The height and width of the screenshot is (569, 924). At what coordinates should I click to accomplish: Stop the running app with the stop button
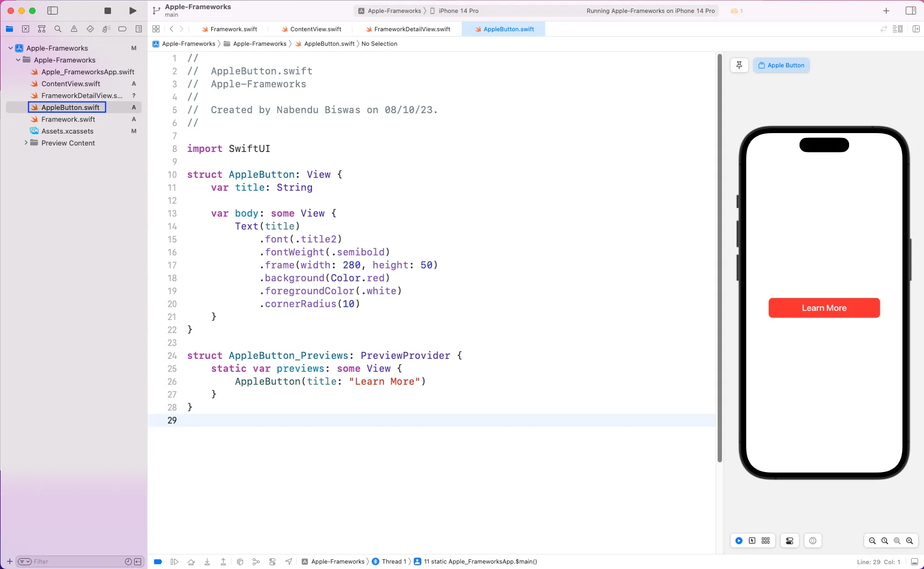pos(108,11)
